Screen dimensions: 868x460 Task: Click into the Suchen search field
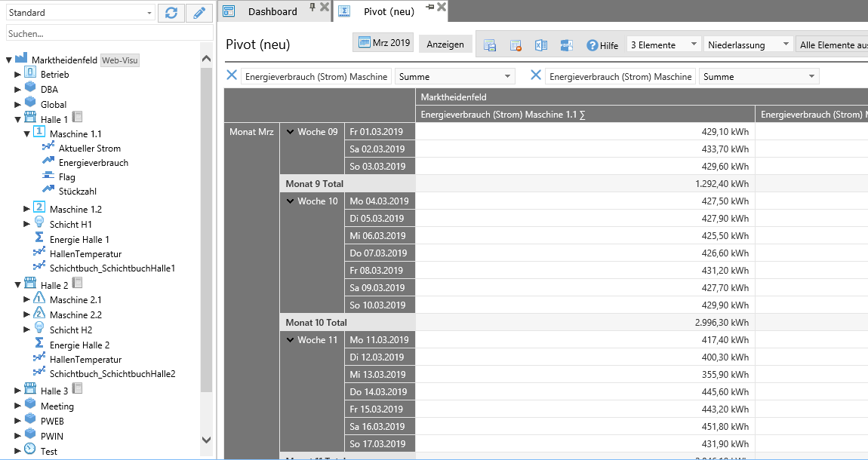(x=109, y=33)
